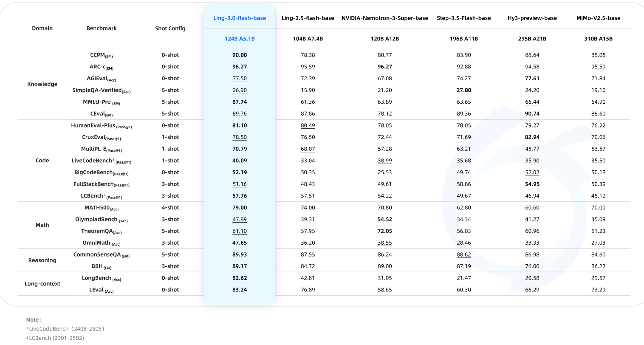Click MATH500 score 74.00 for Ling-2.5-flash-base
This screenshot has width=644, height=345.
308,208
